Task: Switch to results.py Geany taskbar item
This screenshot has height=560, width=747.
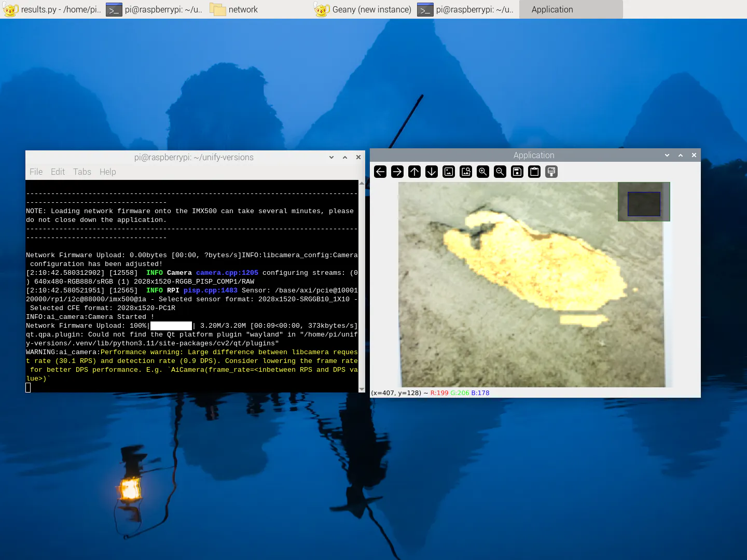Action: [x=52, y=9]
